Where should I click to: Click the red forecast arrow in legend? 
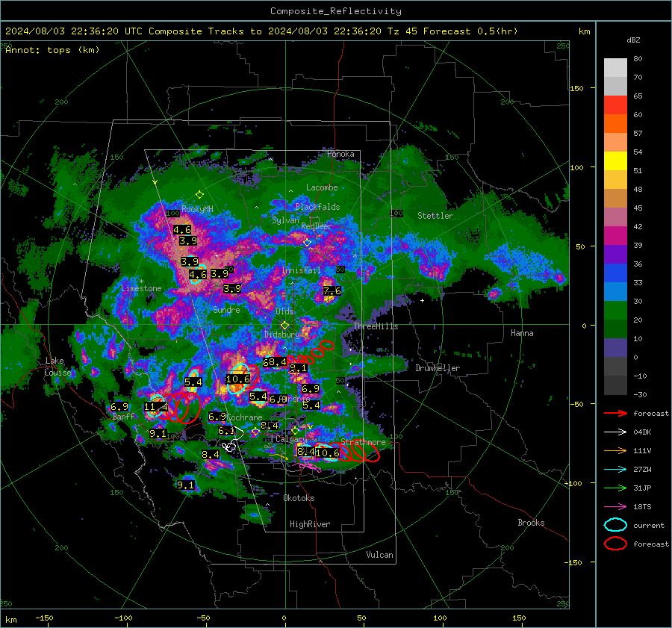click(x=615, y=413)
